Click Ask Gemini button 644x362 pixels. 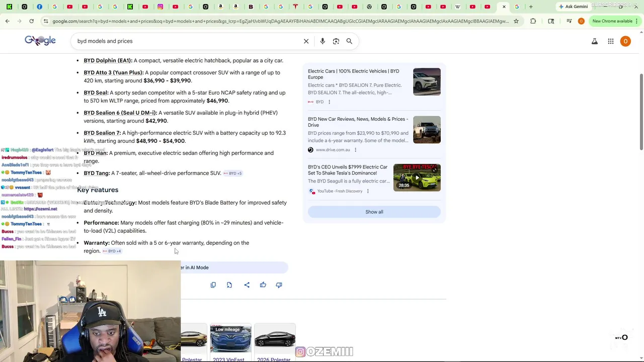pos(573,7)
